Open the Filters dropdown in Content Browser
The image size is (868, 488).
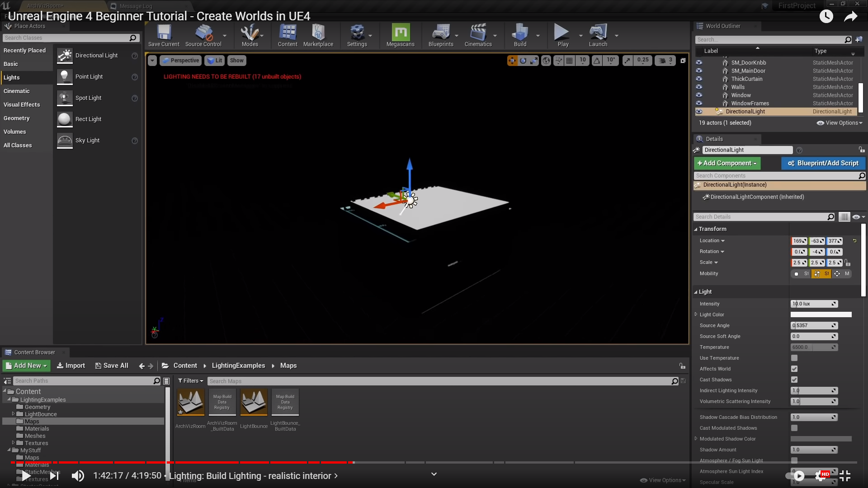[191, 381]
